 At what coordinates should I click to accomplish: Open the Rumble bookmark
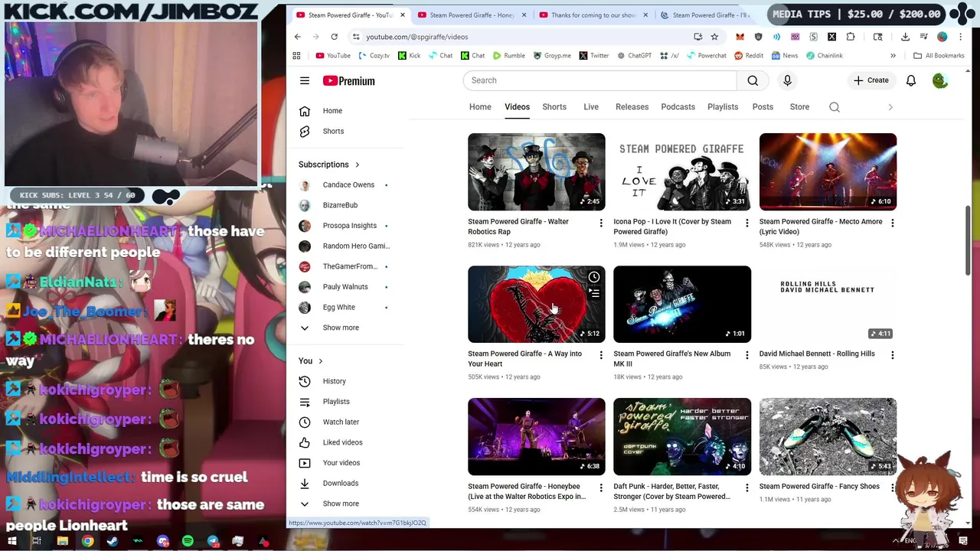[x=509, y=55]
